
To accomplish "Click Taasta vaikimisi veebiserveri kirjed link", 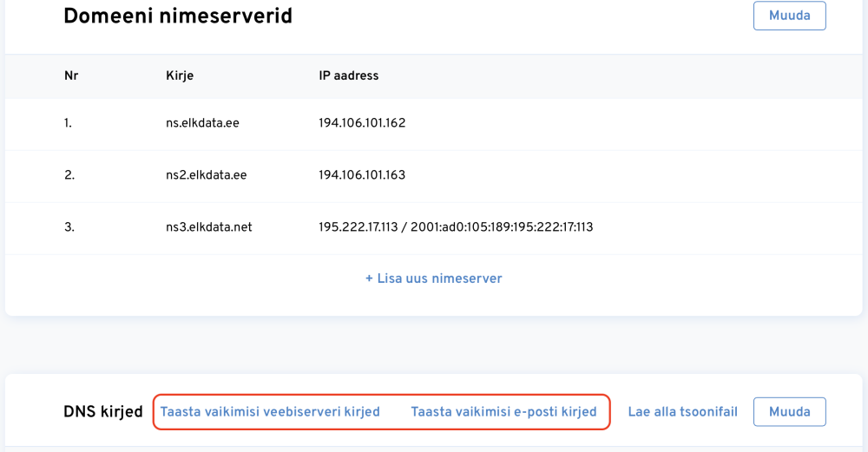I will click(270, 411).
